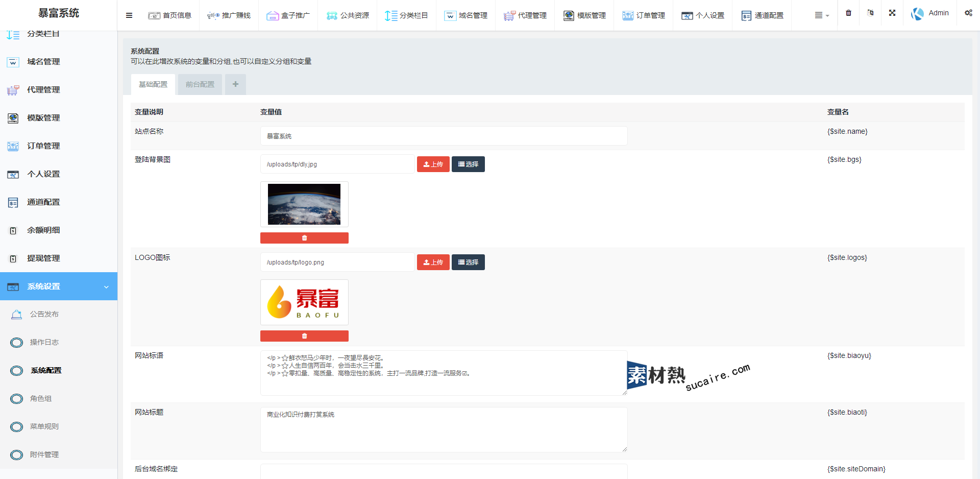Screen dimensions: 980x479
Task: Open 订单管理 in the top navigation
Action: 643,15
